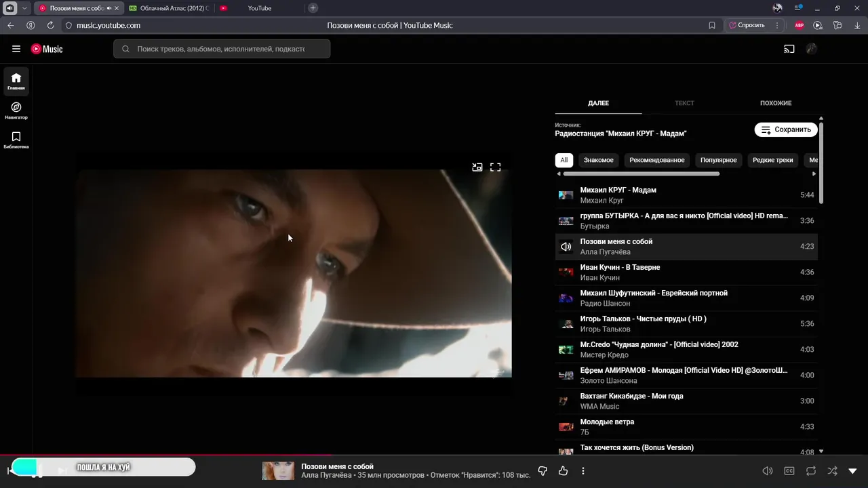Like the current song
This screenshot has width=868, height=488.
pos(563,471)
